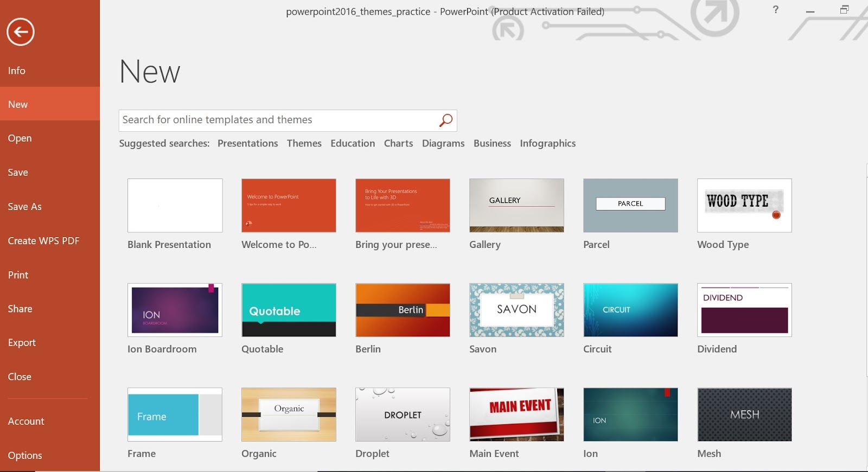Click the Savon caption text

483,349
